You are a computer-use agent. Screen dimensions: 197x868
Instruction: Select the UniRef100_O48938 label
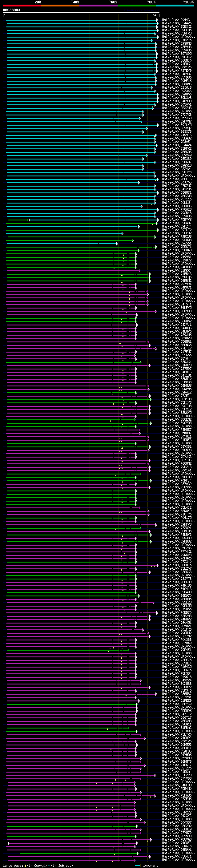[x=177, y=101]
